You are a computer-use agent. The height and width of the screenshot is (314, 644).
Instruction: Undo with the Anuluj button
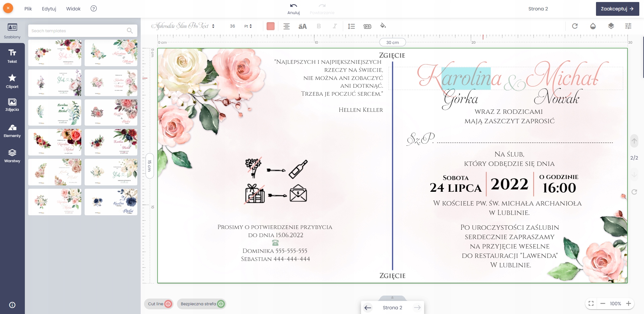coord(293,9)
